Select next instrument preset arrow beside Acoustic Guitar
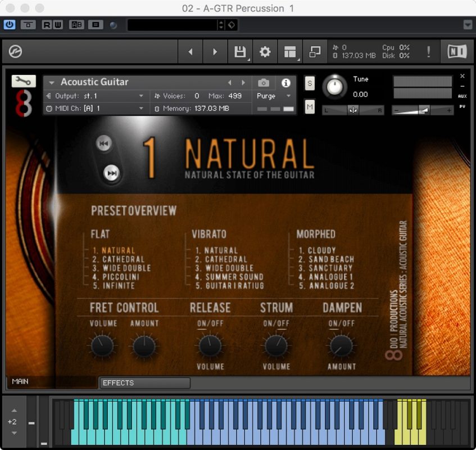 pyautogui.click(x=243, y=82)
